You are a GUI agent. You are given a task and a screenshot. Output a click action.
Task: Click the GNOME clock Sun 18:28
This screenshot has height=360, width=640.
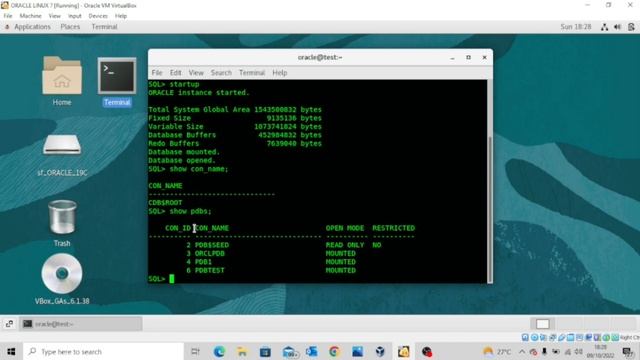pyautogui.click(x=576, y=27)
